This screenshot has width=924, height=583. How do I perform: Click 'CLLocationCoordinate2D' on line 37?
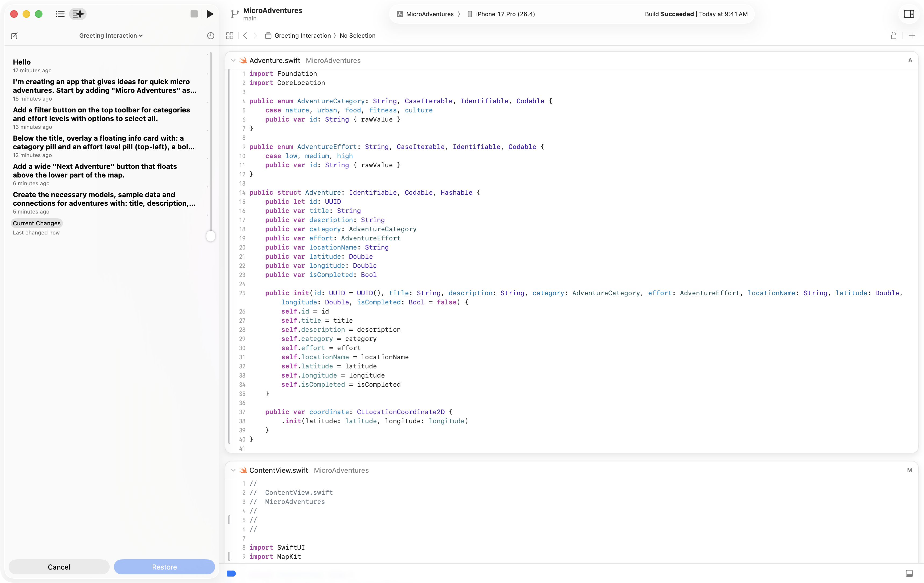[401, 412]
